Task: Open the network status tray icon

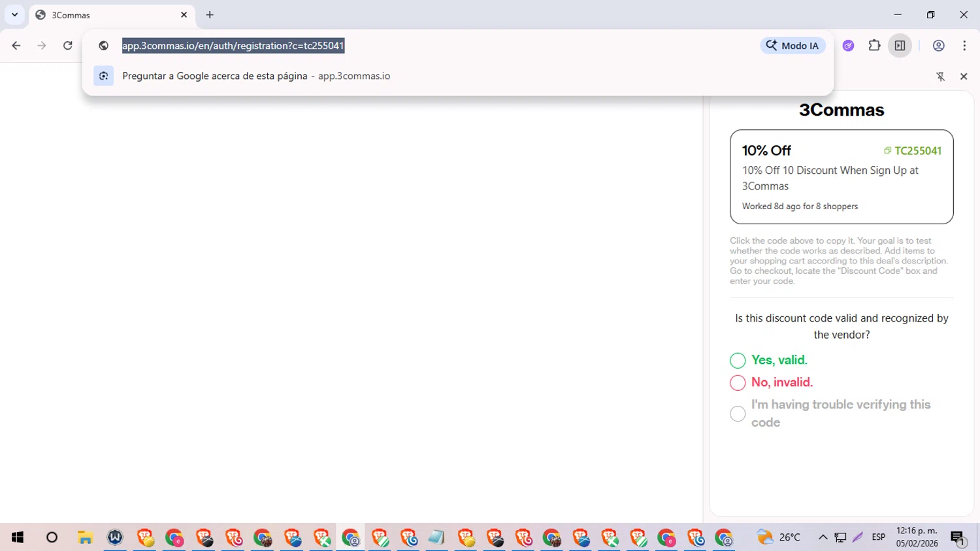Action: click(x=841, y=537)
